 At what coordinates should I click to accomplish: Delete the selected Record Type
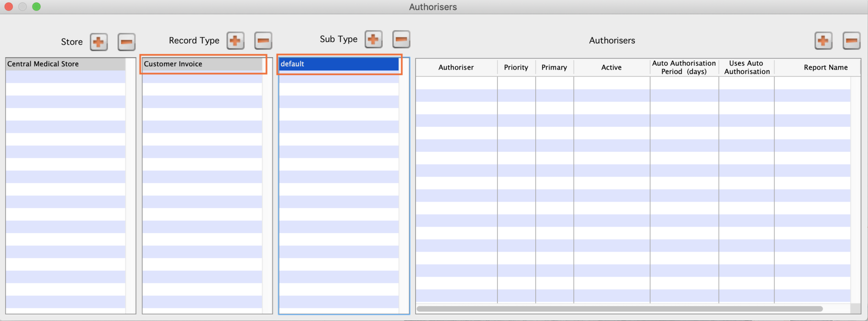[x=263, y=41]
